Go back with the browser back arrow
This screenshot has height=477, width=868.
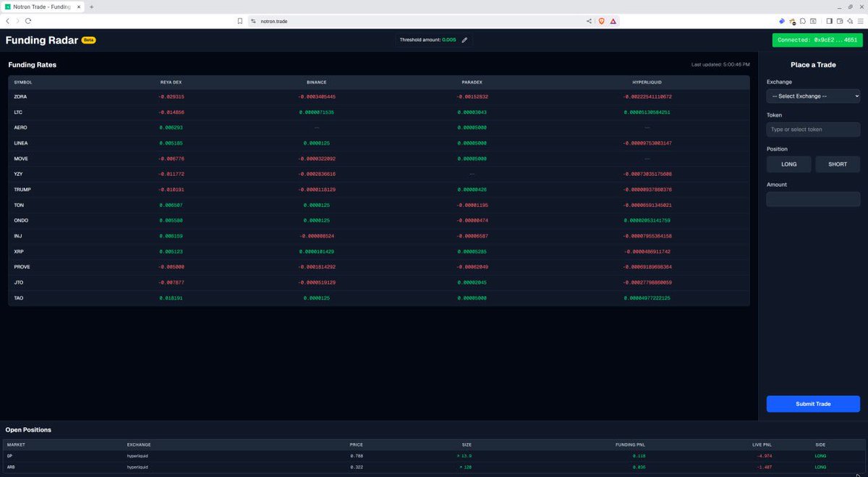(x=7, y=21)
